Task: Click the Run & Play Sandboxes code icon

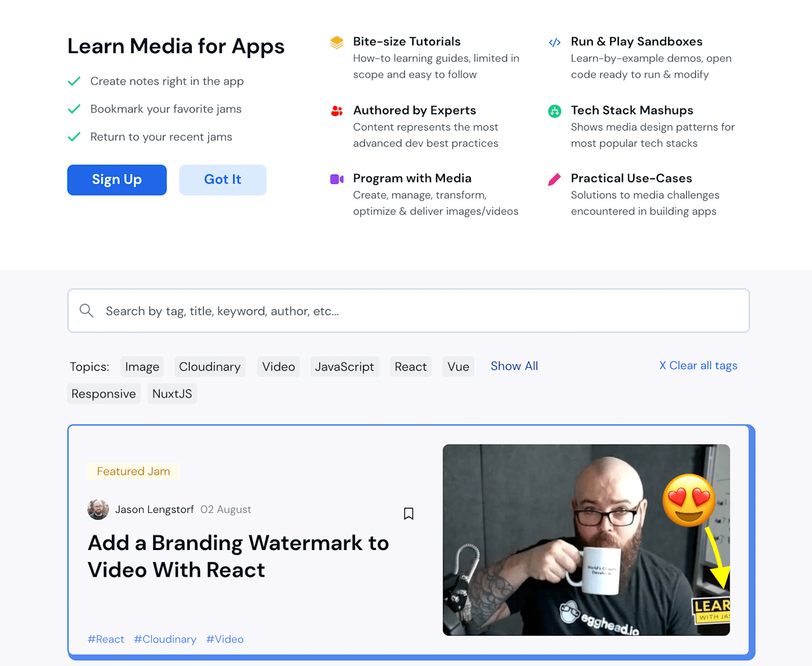Action: [554, 42]
